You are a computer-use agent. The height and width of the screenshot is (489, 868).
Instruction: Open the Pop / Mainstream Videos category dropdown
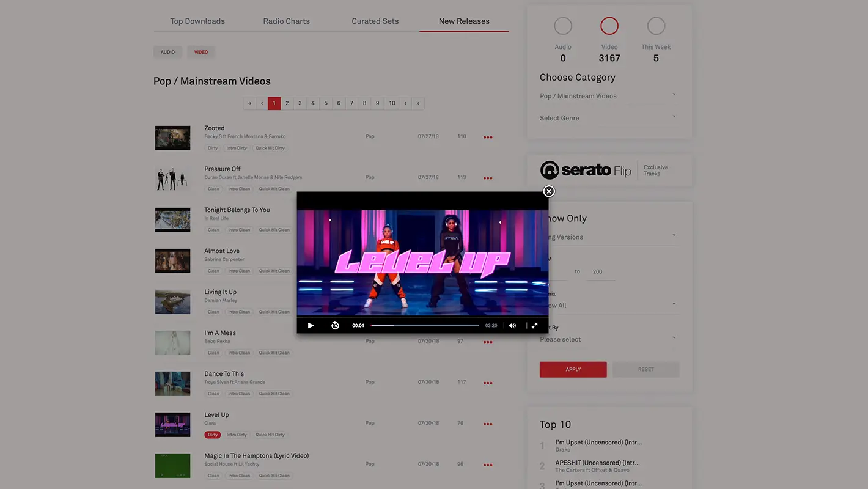608,96
